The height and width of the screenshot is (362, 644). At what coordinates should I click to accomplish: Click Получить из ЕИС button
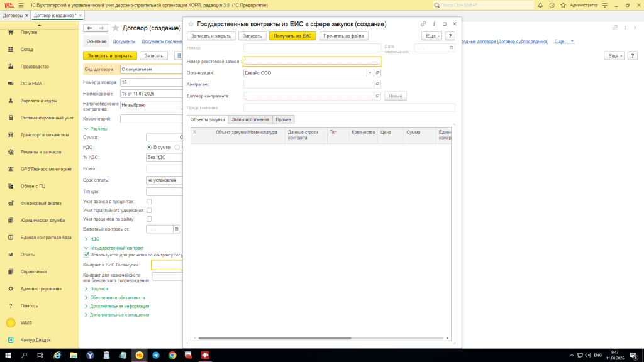tap(292, 36)
